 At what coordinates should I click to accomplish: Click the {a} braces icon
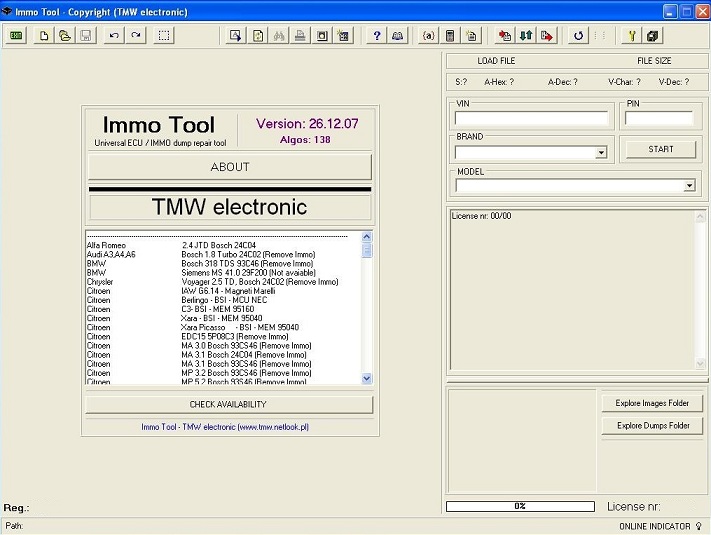pyautogui.click(x=428, y=36)
